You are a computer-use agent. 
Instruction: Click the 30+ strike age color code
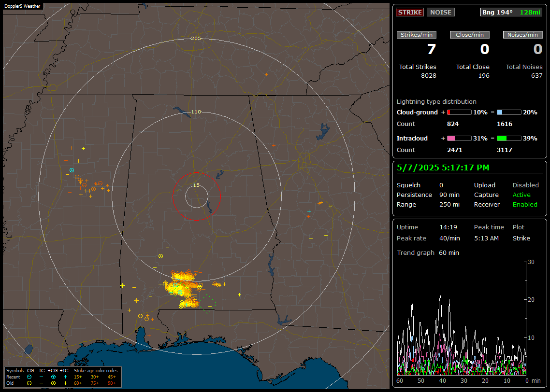tap(95, 377)
